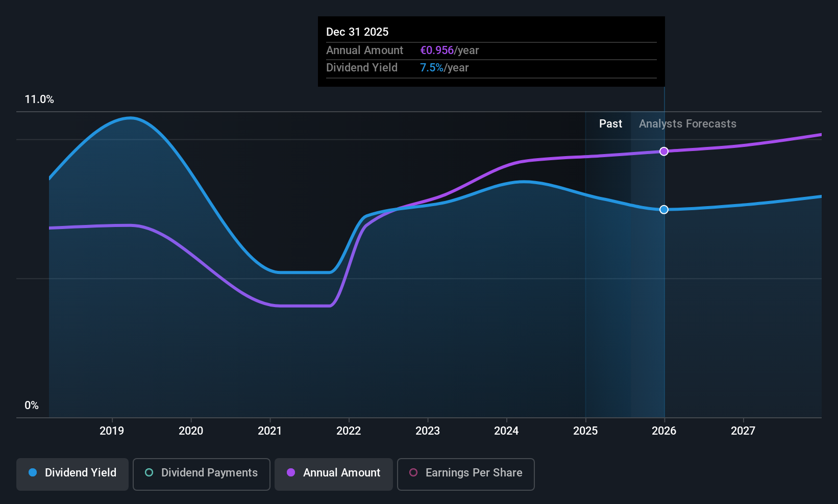Viewport: 838px width, 504px height.
Task: Click the 2019 x-axis label
Action: [x=112, y=431]
